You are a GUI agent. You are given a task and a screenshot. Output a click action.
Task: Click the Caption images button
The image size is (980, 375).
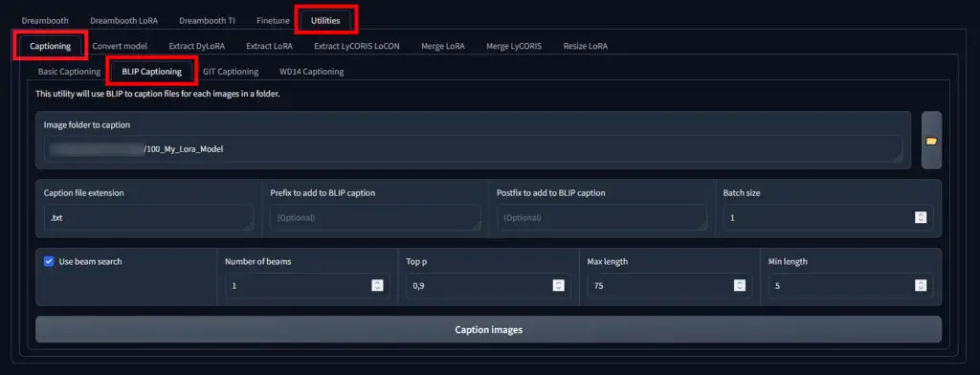(x=488, y=329)
